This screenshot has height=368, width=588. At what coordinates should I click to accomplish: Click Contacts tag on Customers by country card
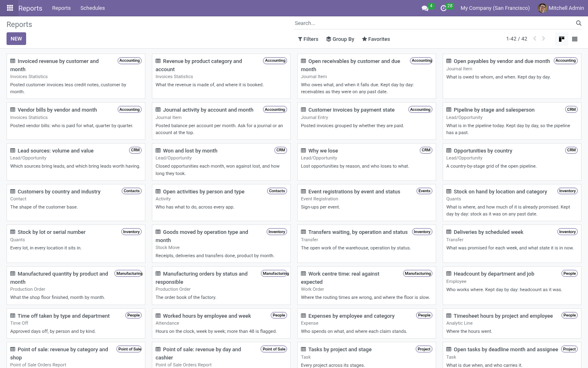point(132,191)
